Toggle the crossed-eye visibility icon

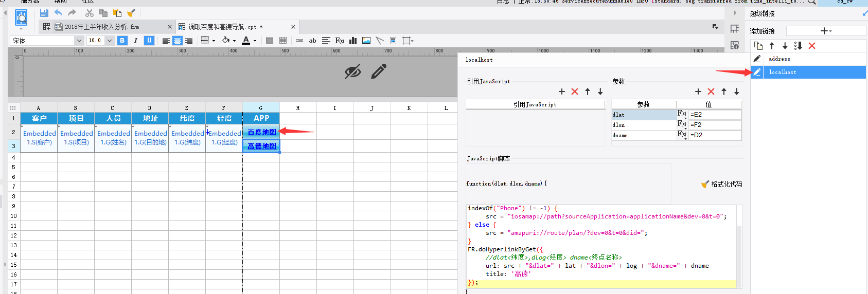point(352,72)
